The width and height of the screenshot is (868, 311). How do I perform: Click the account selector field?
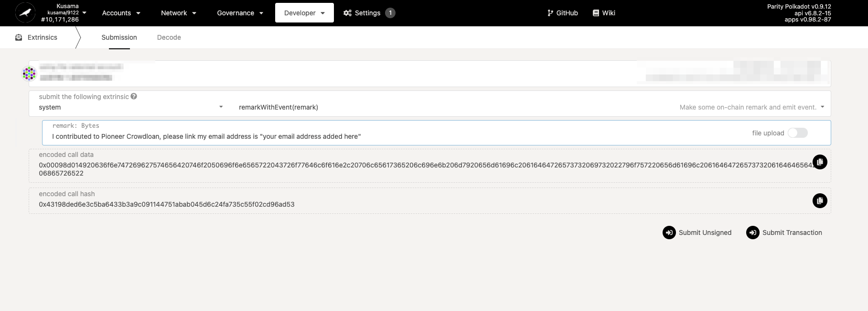(429, 74)
